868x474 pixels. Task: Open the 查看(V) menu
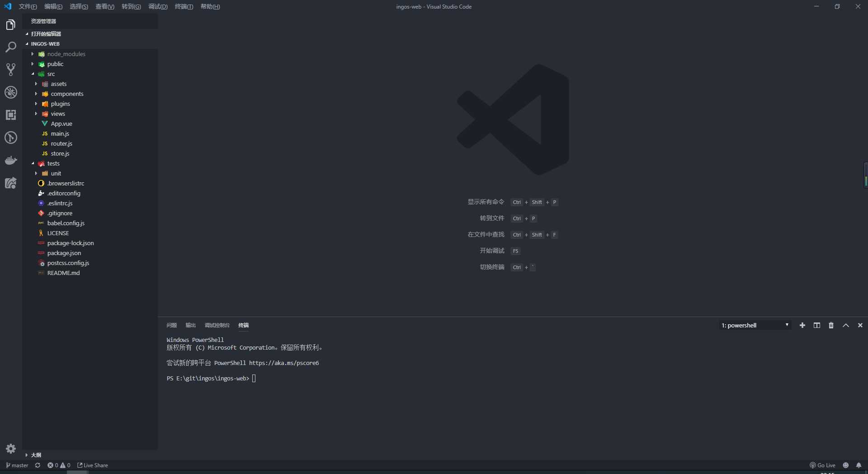tap(105, 7)
